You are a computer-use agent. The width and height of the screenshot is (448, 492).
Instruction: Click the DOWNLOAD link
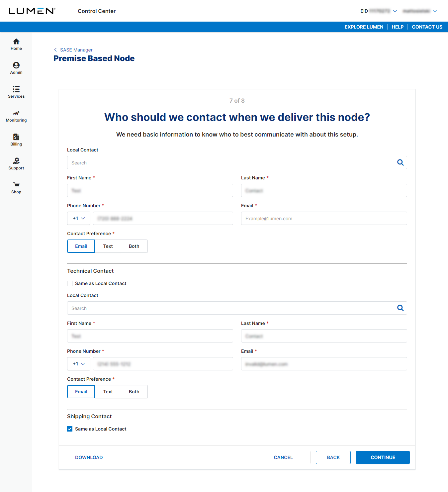(x=89, y=457)
